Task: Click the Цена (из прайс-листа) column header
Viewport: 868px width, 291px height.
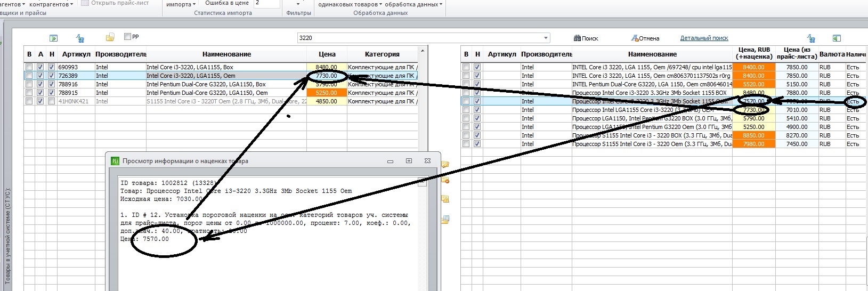Action: click(797, 53)
